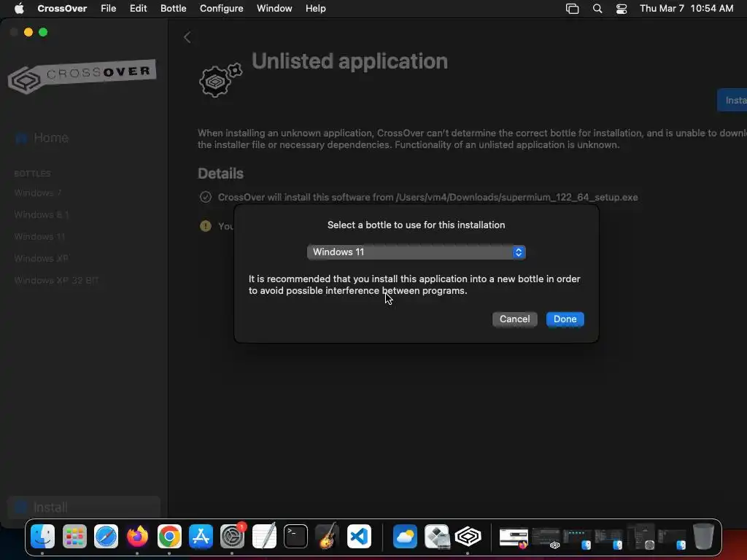Open Spotlight search in menu bar

coord(597,9)
